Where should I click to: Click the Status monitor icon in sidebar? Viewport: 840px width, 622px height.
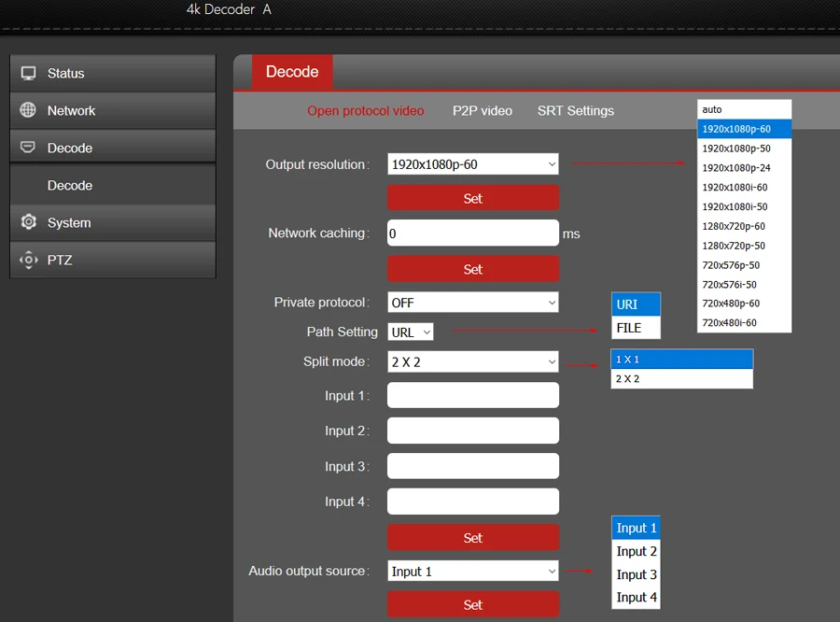click(x=28, y=73)
